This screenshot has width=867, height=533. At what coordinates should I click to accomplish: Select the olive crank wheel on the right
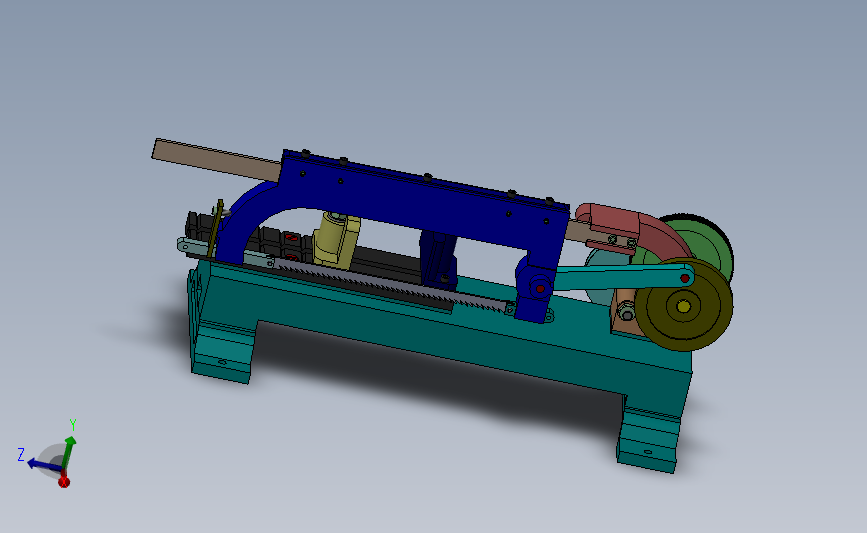click(x=684, y=305)
